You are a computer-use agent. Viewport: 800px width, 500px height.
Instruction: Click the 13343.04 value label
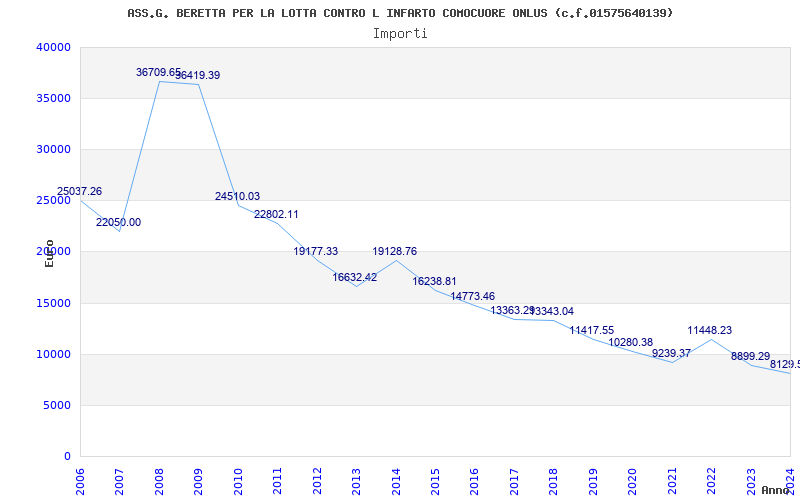(553, 312)
